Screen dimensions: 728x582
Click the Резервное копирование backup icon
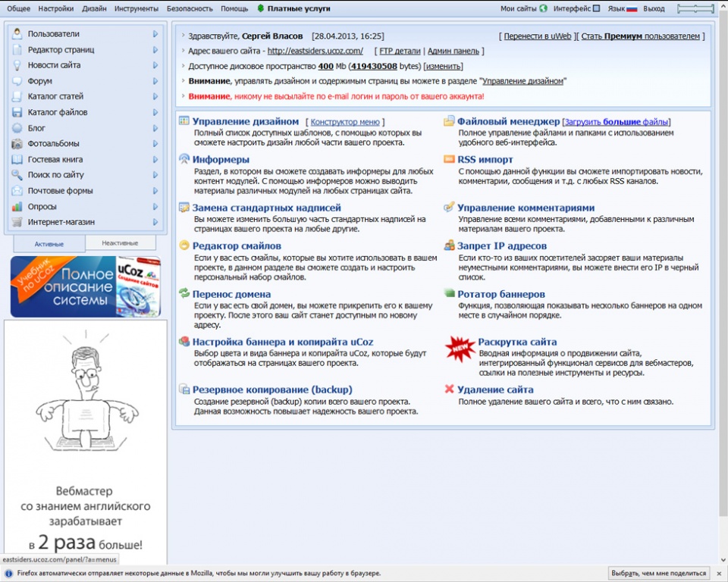[184, 390]
